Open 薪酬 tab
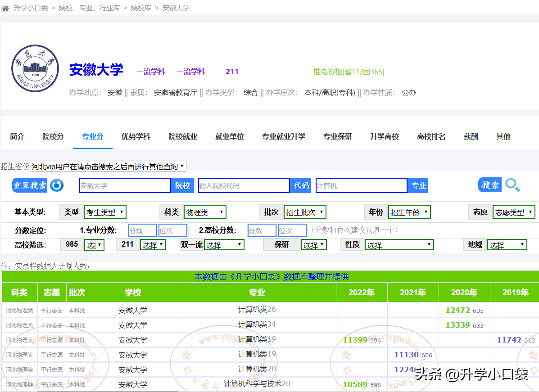This screenshot has width=539, height=392. [471, 136]
